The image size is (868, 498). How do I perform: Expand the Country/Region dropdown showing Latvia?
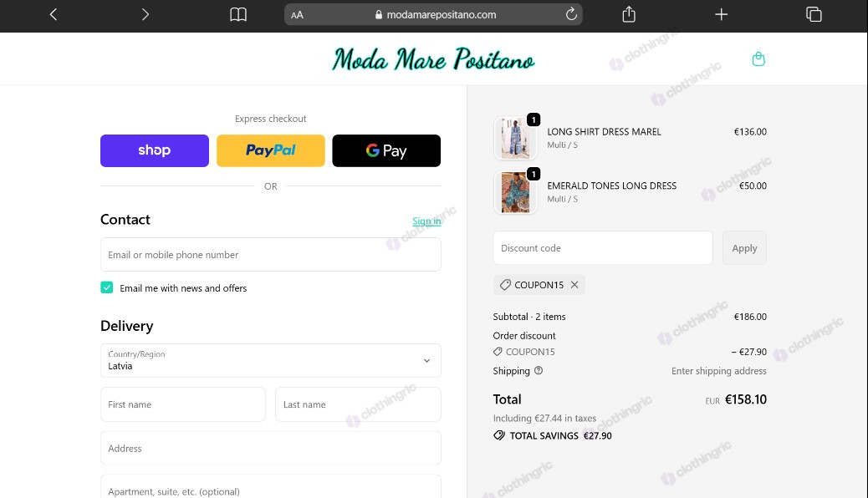pyautogui.click(x=271, y=361)
